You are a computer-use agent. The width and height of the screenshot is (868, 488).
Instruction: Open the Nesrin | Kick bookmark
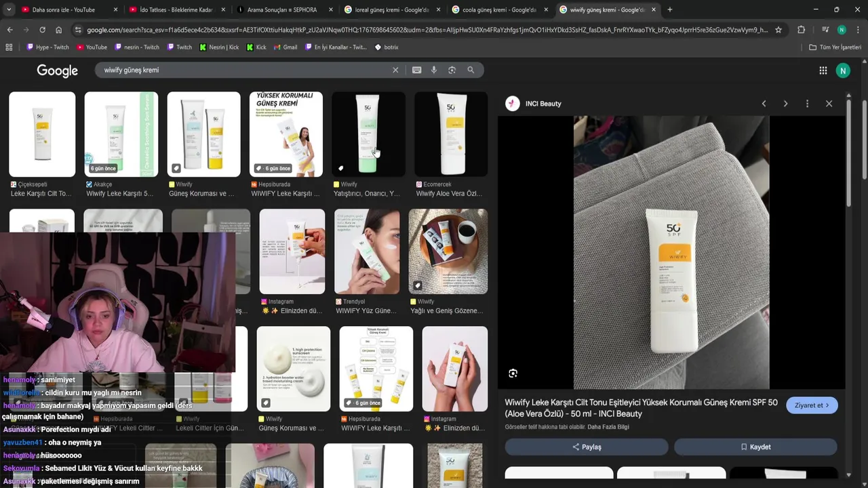tap(219, 47)
